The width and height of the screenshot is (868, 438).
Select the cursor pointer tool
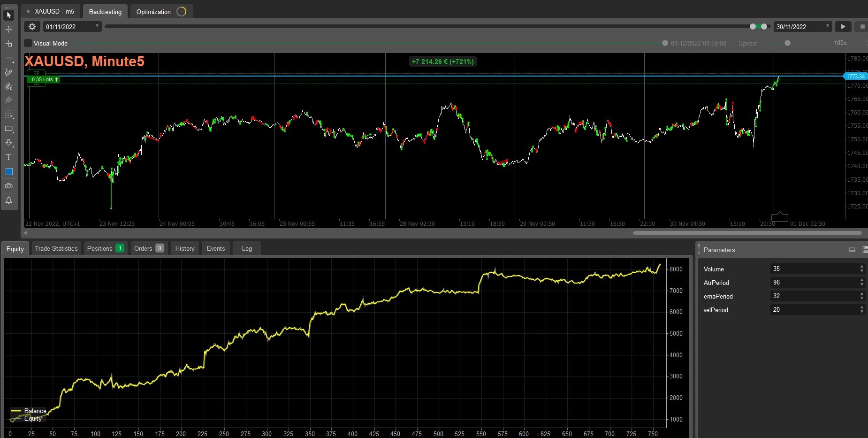click(8, 15)
